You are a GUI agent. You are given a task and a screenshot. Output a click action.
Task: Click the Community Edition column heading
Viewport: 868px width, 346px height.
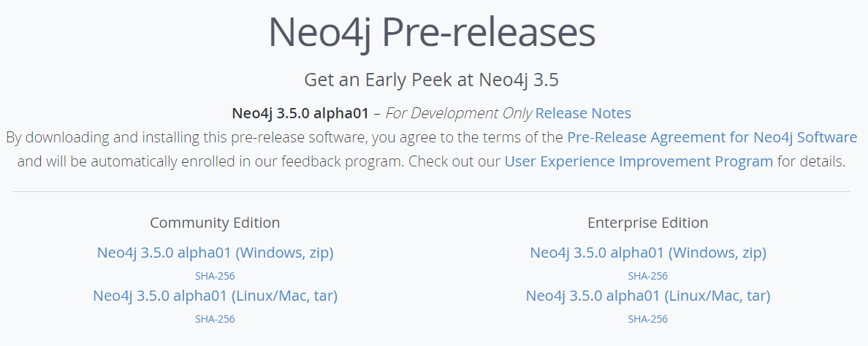(x=215, y=223)
